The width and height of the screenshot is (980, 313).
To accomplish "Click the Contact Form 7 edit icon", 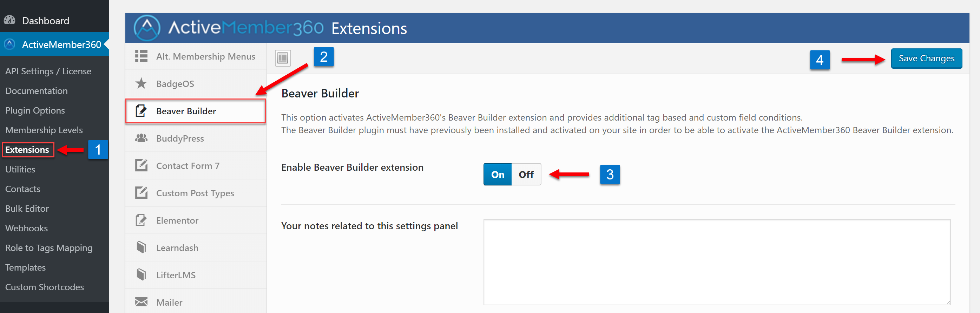I will (x=141, y=165).
